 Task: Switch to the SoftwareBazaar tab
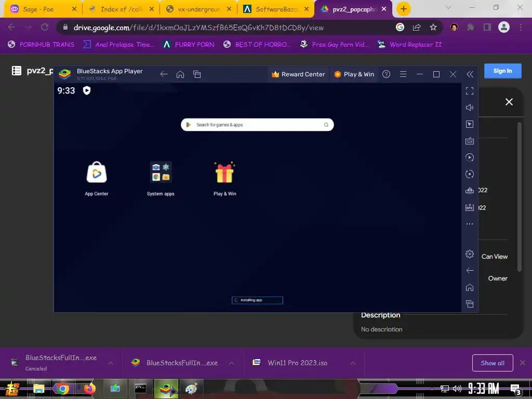click(x=275, y=9)
